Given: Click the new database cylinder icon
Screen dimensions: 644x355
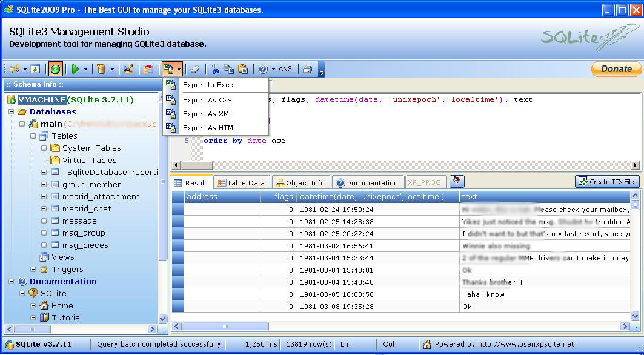Looking at the screenshot, I should click(101, 69).
